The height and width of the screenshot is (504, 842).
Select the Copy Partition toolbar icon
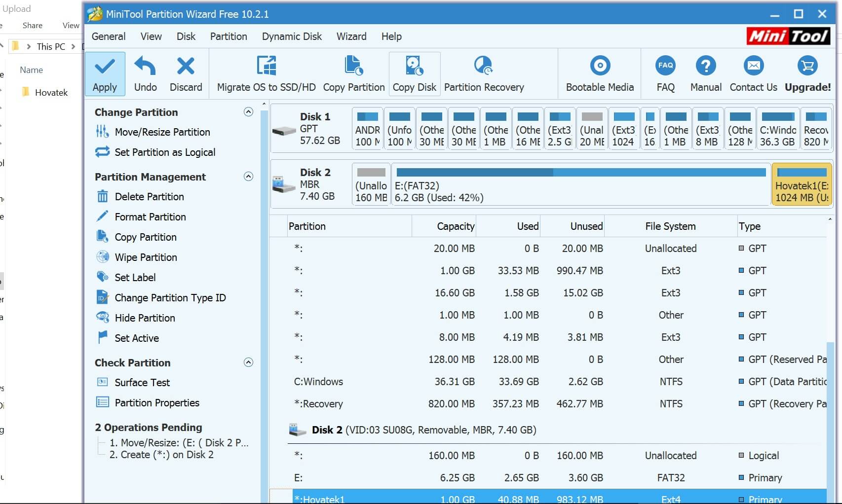[353, 74]
